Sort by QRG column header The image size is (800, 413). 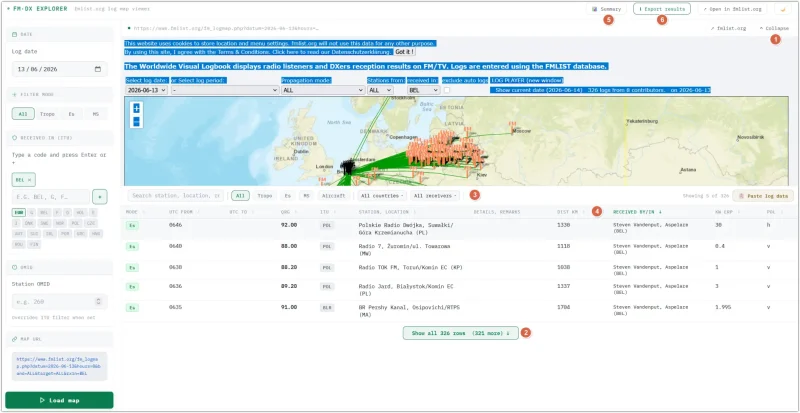coord(287,211)
